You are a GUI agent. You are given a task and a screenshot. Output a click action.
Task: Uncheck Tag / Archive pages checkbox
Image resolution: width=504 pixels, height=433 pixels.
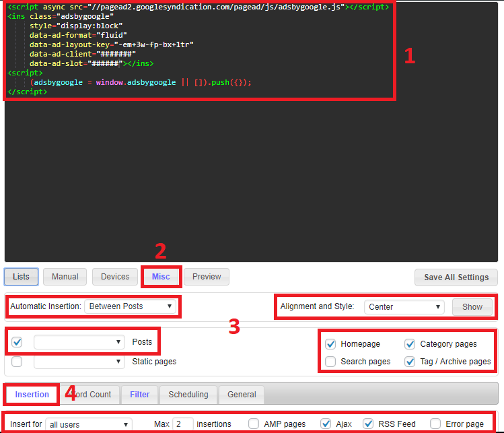410,362
